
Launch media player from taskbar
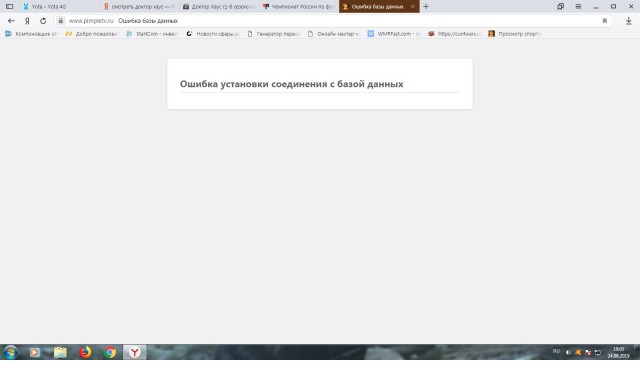tap(35, 352)
